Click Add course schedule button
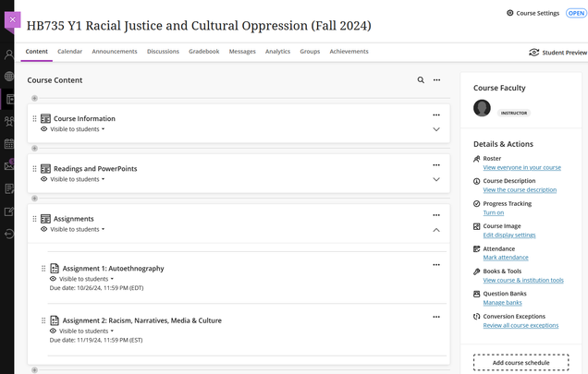The image size is (588, 374). (521, 362)
